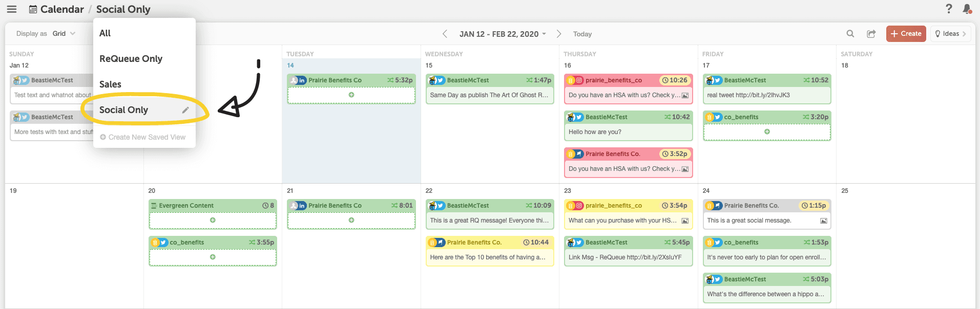This screenshot has height=309, width=980.
Task: Click the LinkedIn profile icon on the Prairie Benefits Co 5:32p card
Action: pos(302,80)
